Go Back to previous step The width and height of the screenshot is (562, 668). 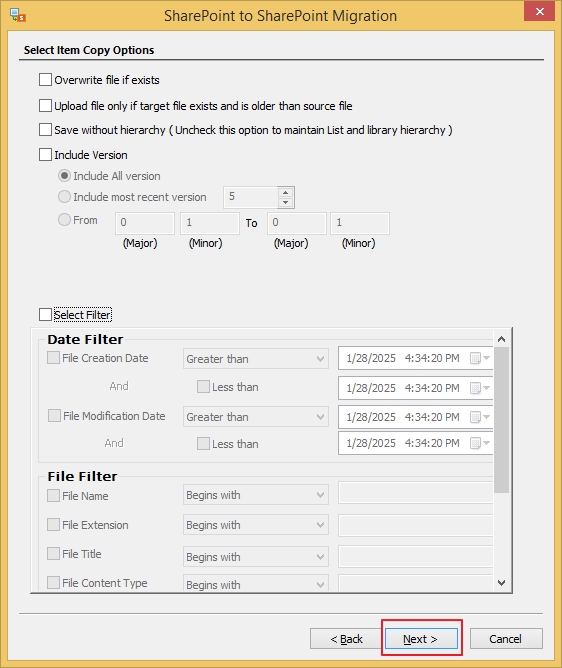(346, 639)
